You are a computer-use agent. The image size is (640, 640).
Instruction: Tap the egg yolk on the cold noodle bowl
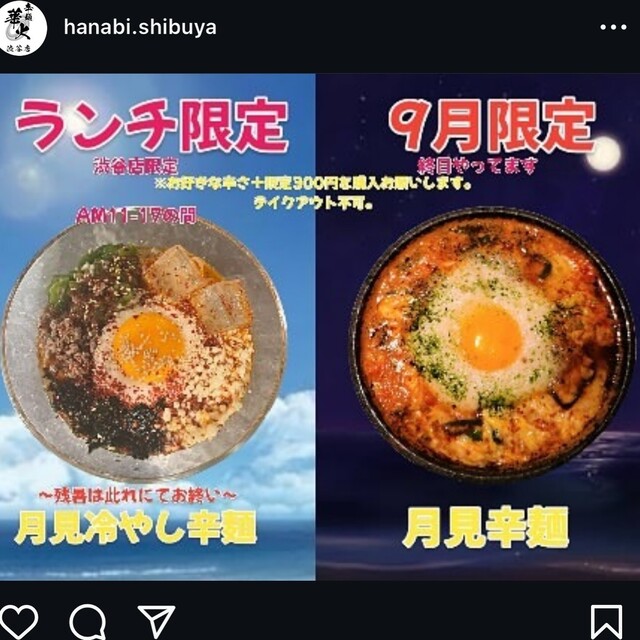pyautogui.click(x=148, y=346)
